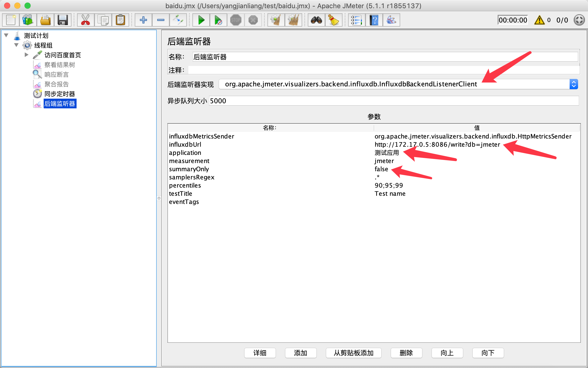Click the 值 column header

pos(477,128)
